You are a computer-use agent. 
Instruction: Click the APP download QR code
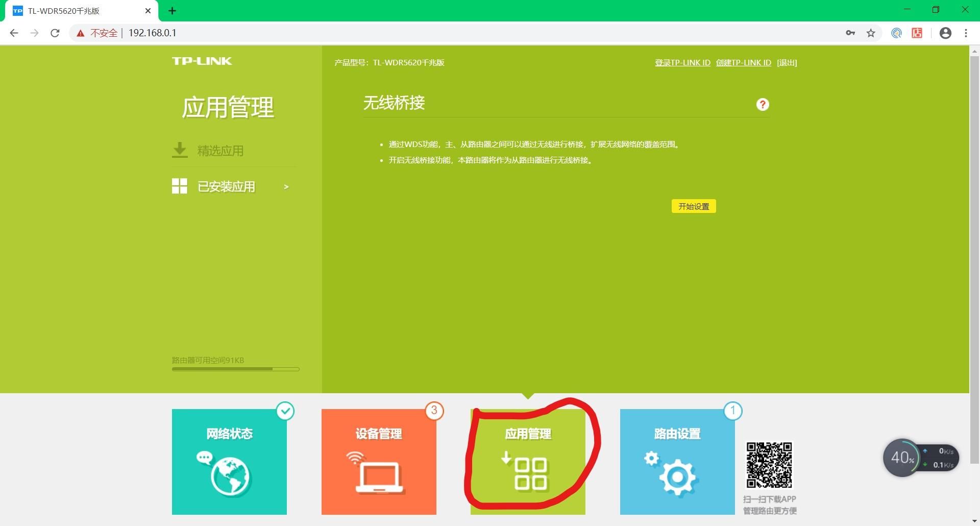769,465
